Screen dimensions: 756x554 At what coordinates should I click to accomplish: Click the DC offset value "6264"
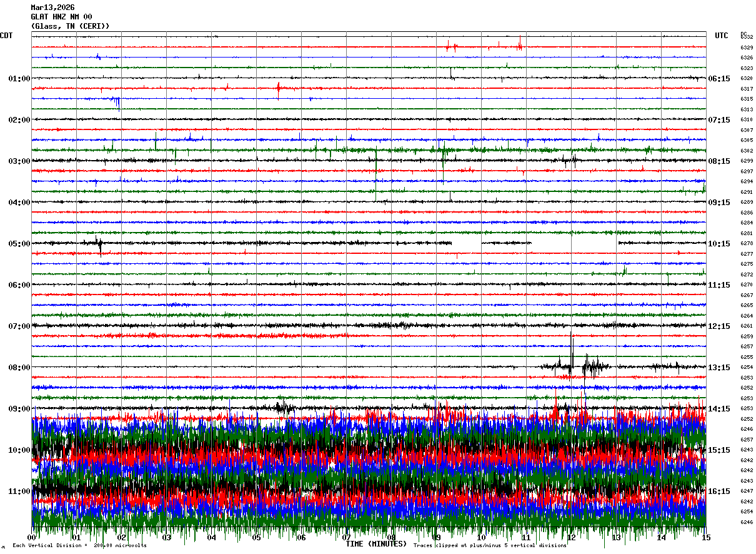[747, 316]
